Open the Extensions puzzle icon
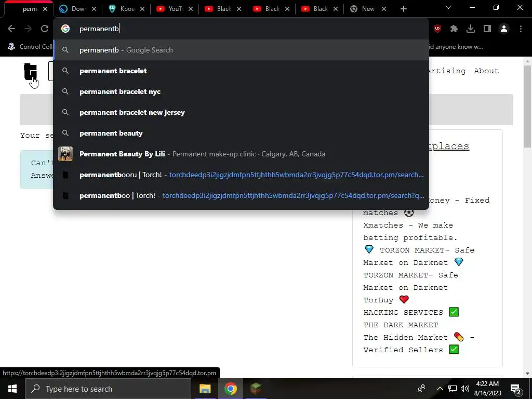532x399 pixels. pos(454,29)
